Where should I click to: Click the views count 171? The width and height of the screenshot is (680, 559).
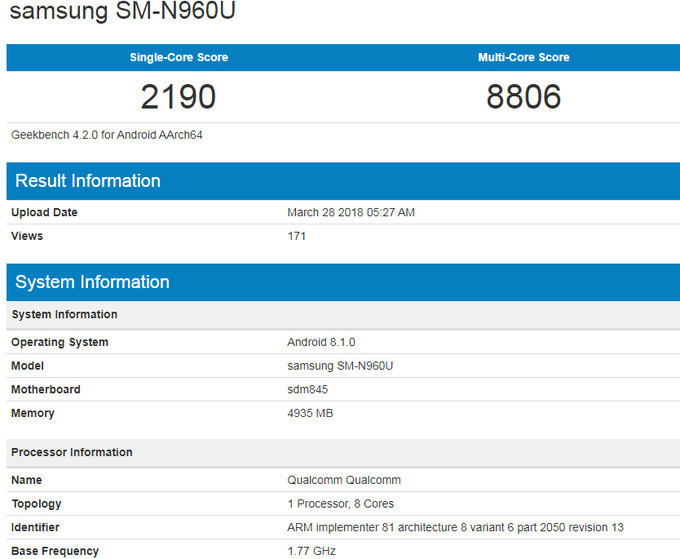[x=296, y=236]
